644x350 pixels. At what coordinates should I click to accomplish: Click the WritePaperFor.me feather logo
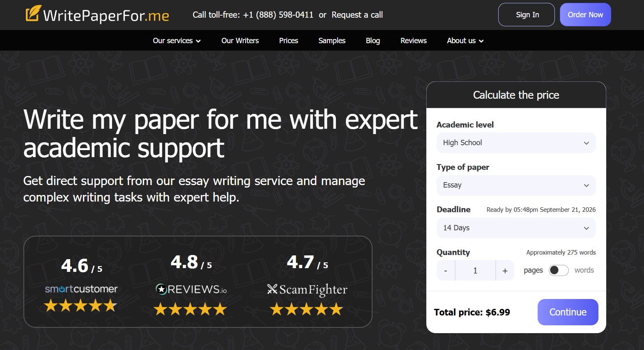coord(97,14)
